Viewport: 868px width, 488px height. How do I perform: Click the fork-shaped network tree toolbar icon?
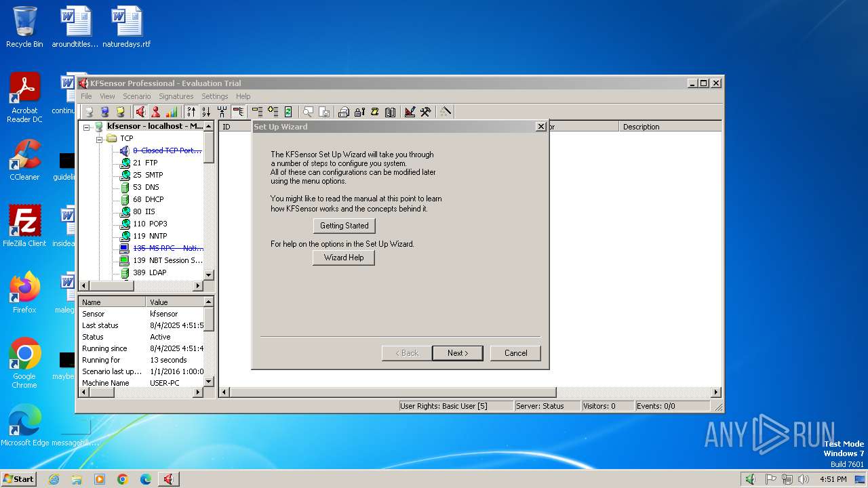tap(222, 112)
